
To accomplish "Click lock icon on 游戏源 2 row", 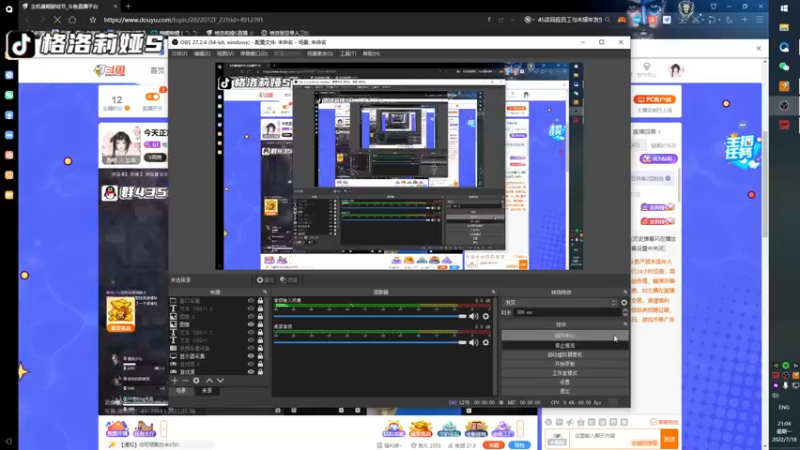I will [x=260, y=364].
